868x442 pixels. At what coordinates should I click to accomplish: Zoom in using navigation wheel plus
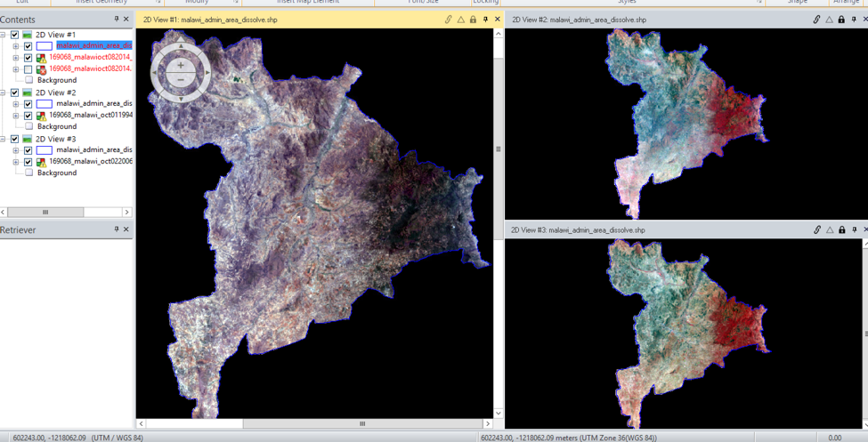(x=181, y=65)
